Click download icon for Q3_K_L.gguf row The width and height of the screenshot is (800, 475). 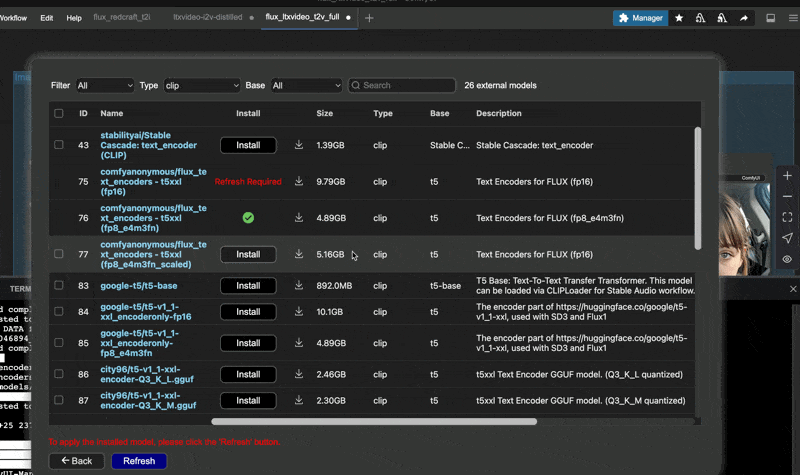299,374
